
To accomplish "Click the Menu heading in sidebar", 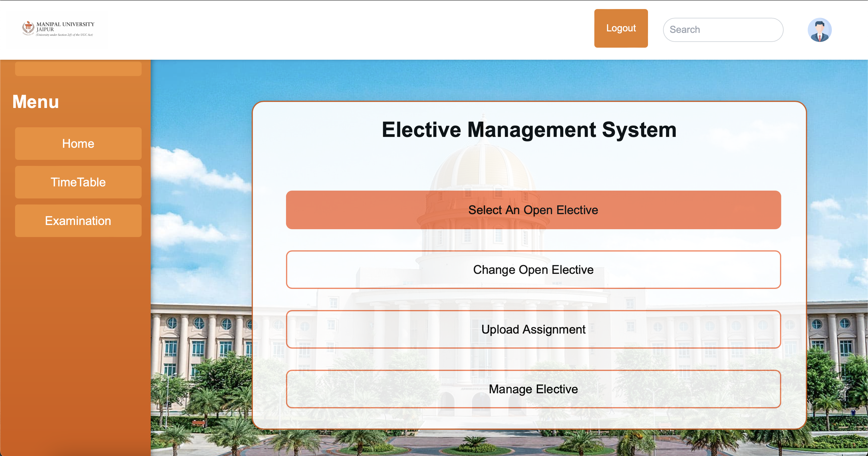I will tap(35, 102).
